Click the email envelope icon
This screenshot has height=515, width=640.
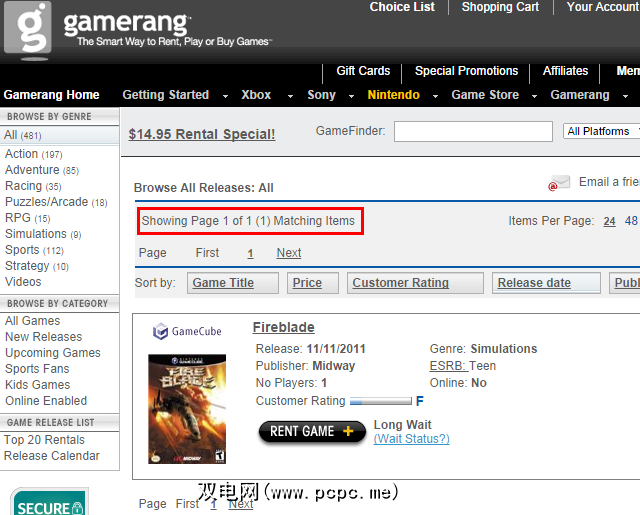point(559,183)
